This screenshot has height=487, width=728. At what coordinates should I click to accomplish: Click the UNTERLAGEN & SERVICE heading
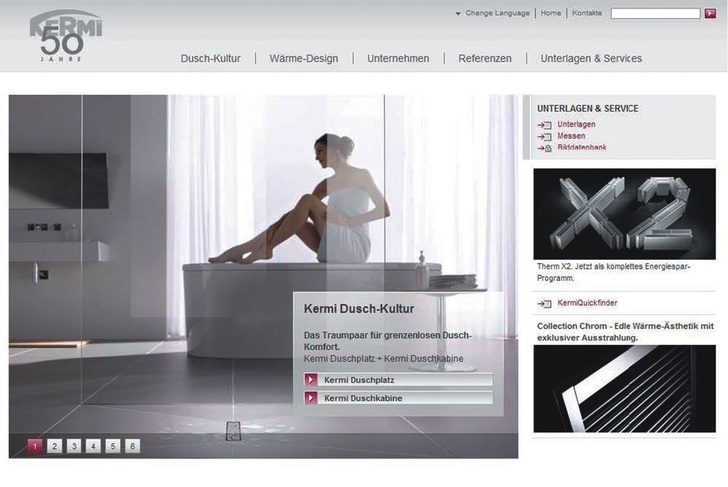point(588,108)
